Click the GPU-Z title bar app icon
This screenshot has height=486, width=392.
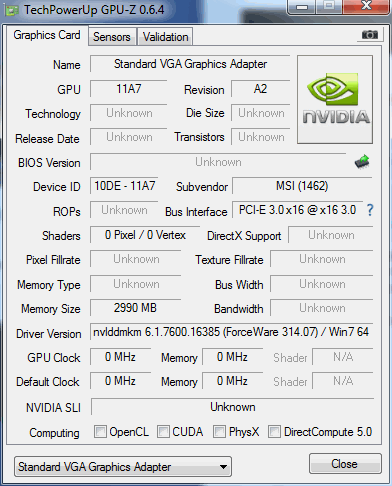[x=12, y=10]
